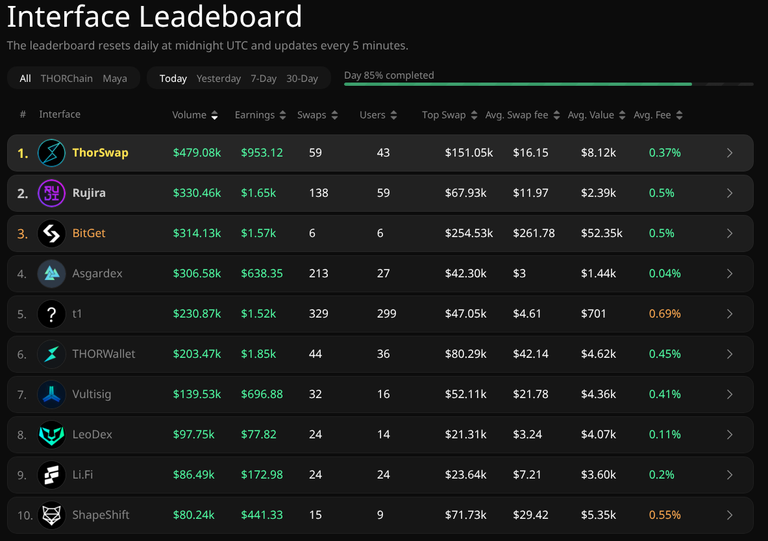Click the Earnings column header label

click(255, 115)
